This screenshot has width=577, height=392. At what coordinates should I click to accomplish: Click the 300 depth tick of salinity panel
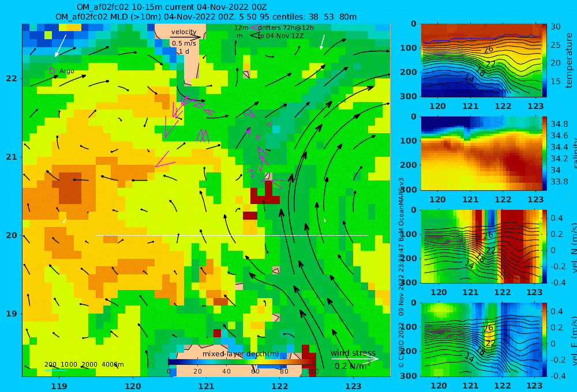coord(409,190)
